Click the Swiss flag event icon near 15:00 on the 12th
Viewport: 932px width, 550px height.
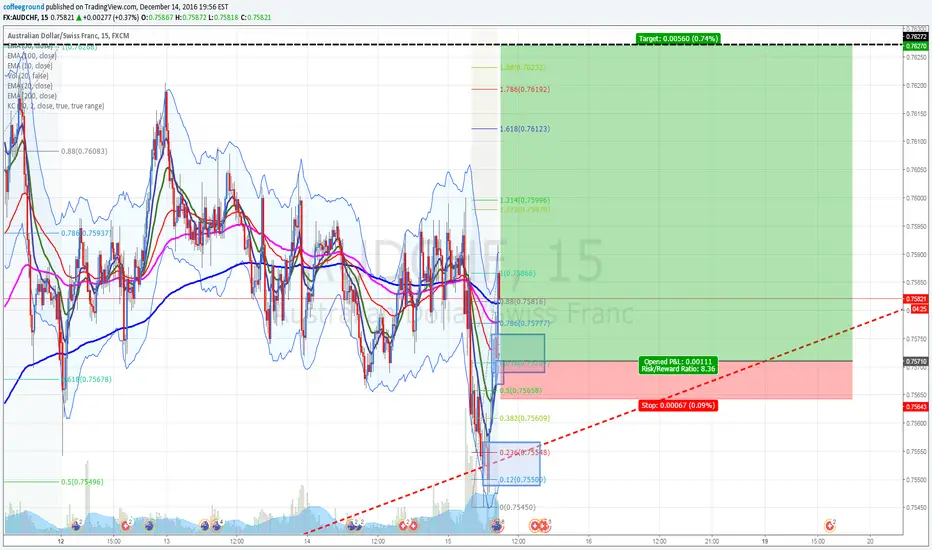(x=125, y=526)
